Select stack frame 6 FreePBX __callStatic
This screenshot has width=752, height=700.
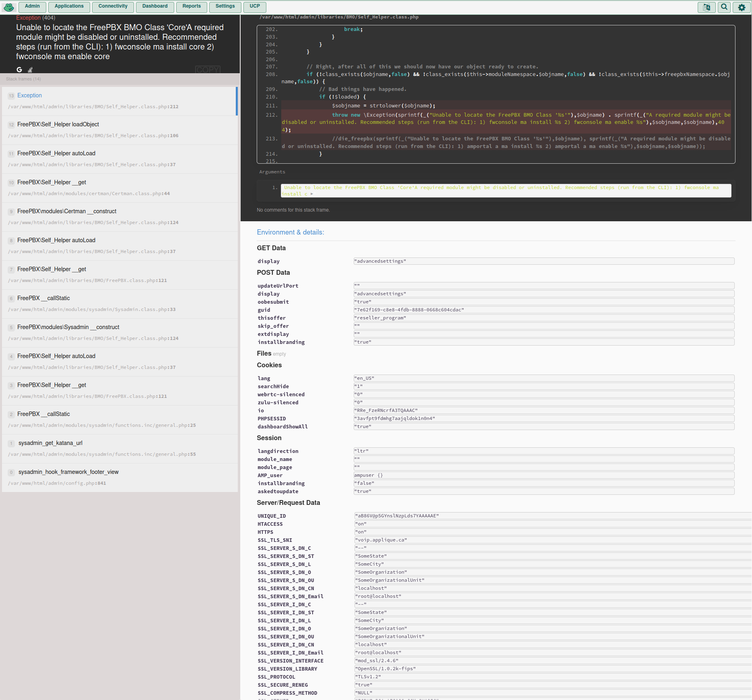point(120,304)
